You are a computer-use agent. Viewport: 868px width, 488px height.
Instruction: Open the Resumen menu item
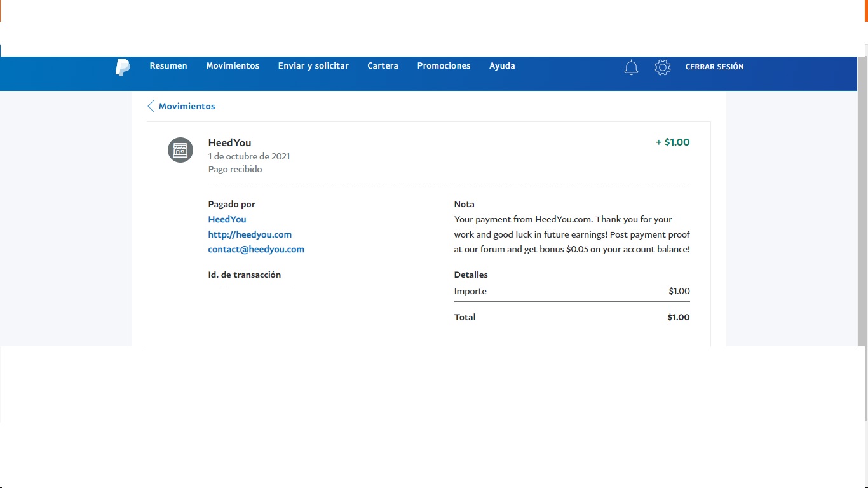pos(168,65)
